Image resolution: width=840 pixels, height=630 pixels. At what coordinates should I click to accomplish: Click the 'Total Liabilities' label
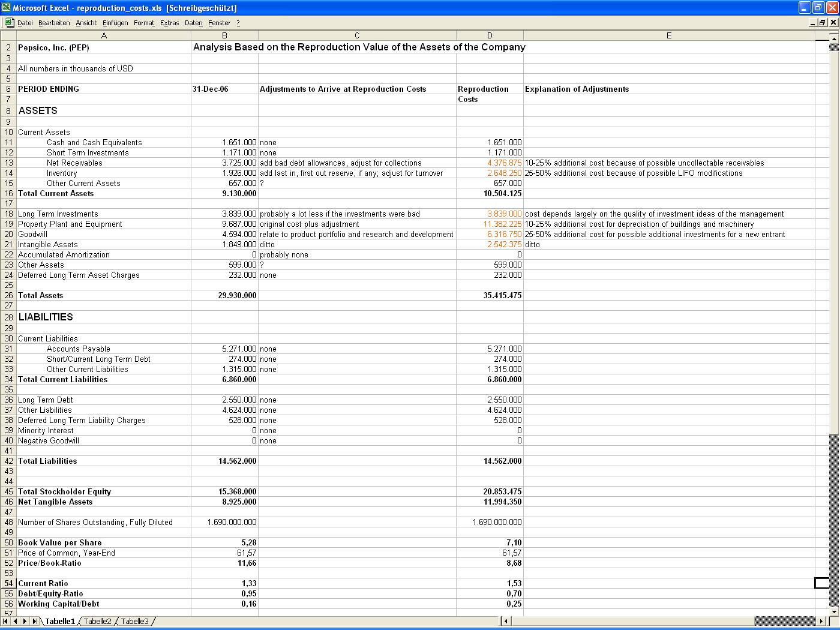47,461
